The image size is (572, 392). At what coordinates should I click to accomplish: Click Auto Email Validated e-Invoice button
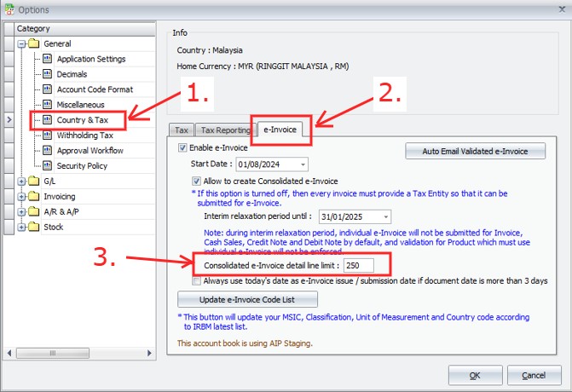(x=475, y=151)
